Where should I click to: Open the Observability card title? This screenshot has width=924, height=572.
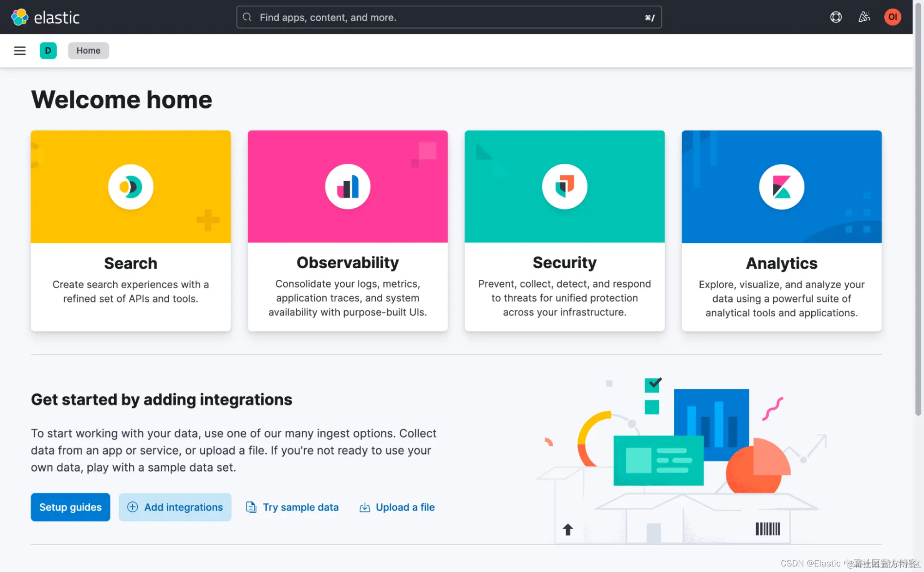click(348, 263)
